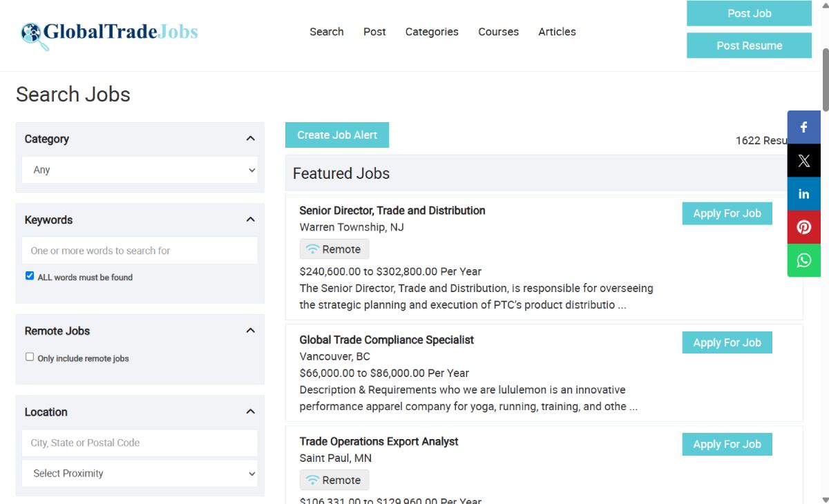Collapse the Remote Jobs filter section

(250, 331)
